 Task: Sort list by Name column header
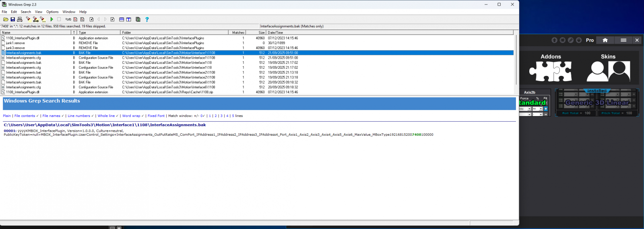[x=36, y=33]
